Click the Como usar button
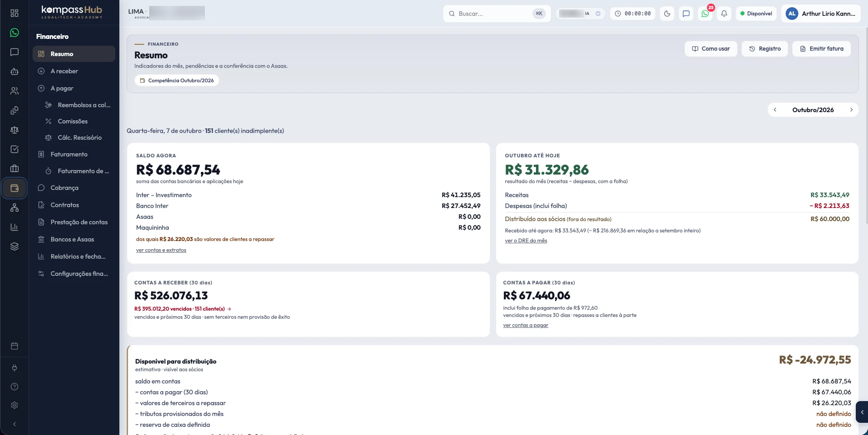 (x=711, y=49)
